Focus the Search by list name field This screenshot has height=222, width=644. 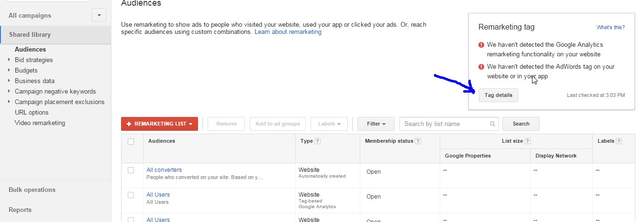449,124
